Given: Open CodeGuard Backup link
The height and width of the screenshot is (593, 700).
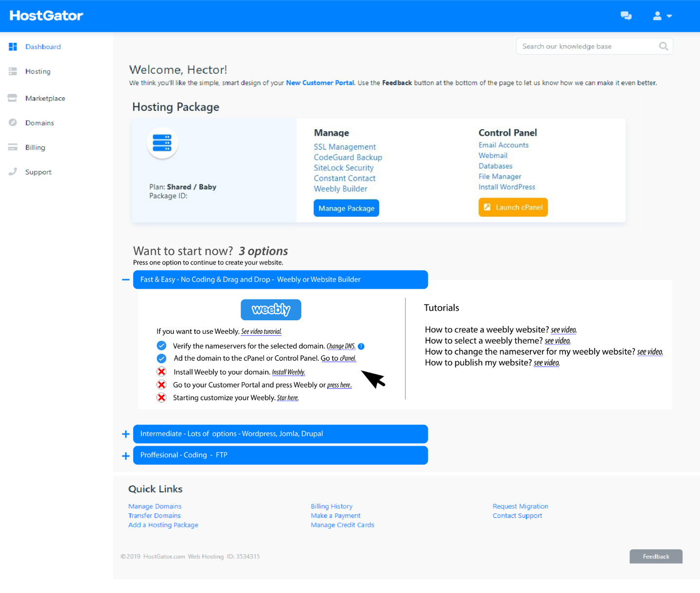Looking at the screenshot, I should point(348,157).
